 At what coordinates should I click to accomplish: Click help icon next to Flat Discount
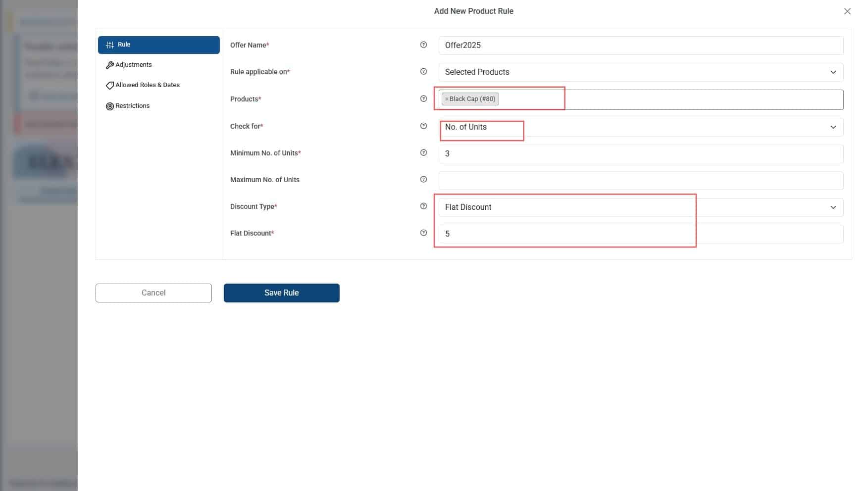click(x=423, y=233)
